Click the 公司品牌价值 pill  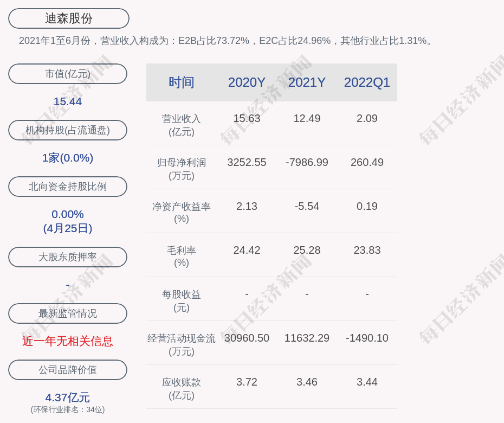click(68, 370)
